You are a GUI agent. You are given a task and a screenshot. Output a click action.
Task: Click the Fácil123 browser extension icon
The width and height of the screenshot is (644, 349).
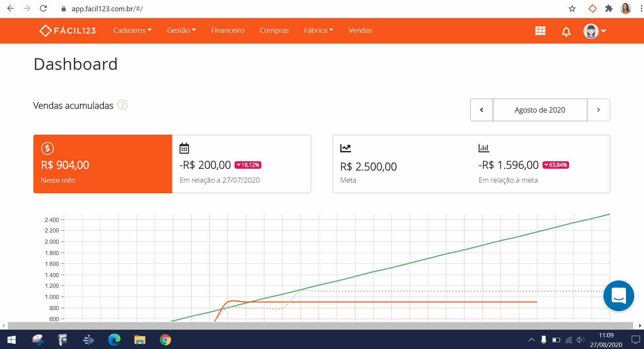592,9
